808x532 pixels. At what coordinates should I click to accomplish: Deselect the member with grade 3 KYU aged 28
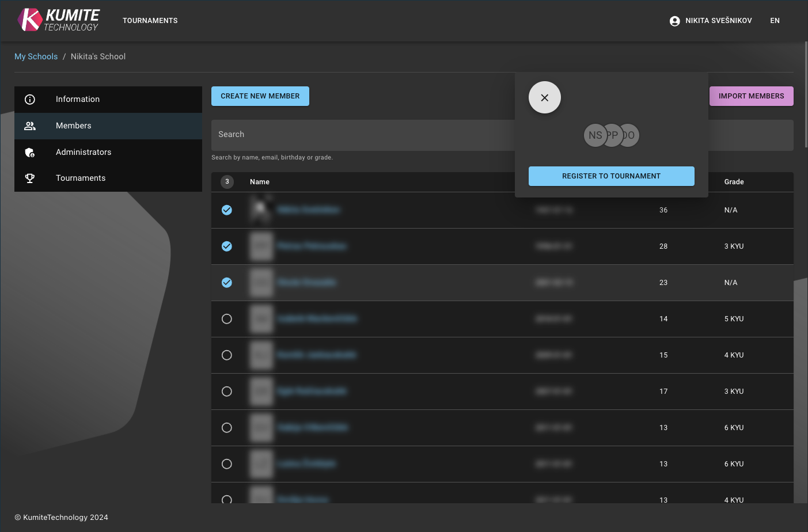click(227, 246)
